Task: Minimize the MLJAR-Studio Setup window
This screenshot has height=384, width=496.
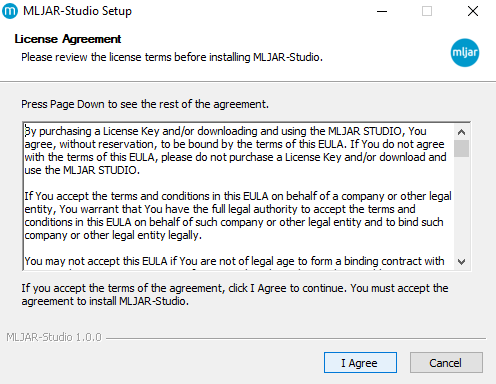Action: [382, 11]
